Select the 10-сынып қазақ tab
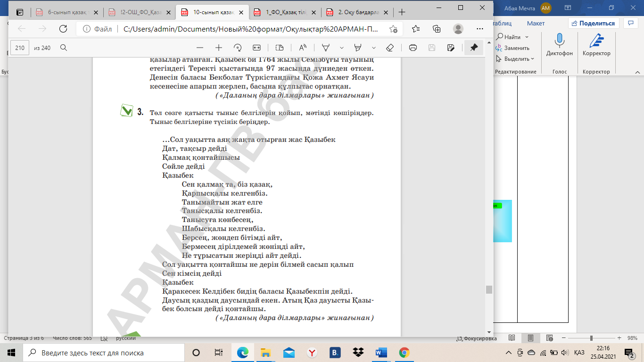The image size is (644, 362). pos(211,12)
